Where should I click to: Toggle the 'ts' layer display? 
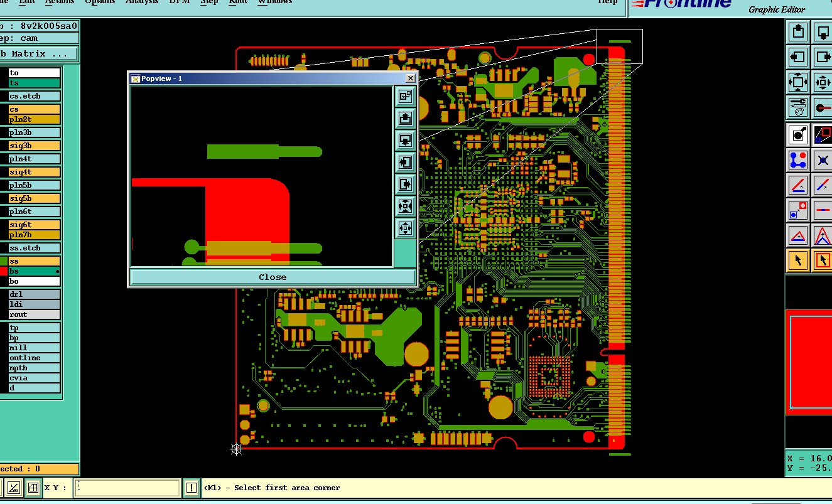(x=34, y=83)
